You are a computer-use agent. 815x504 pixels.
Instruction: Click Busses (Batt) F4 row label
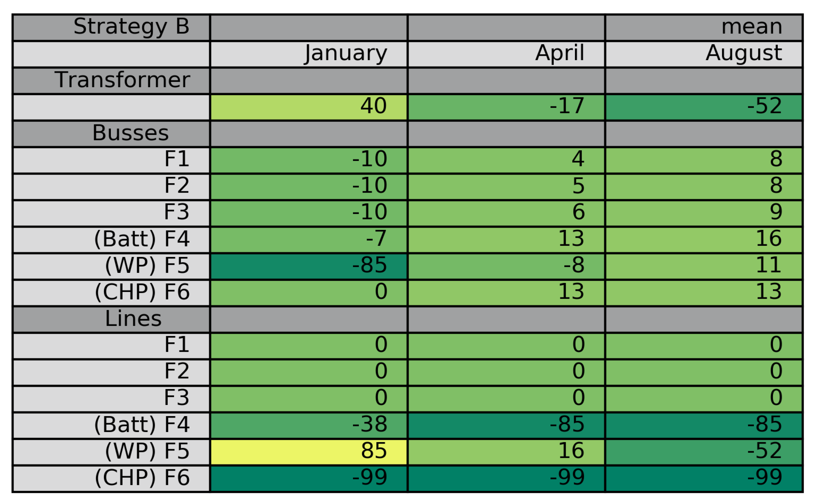point(111,240)
